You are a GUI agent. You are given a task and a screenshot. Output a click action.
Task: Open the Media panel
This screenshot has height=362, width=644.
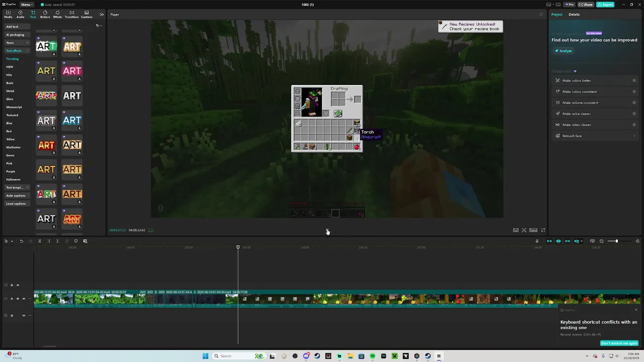8,14
